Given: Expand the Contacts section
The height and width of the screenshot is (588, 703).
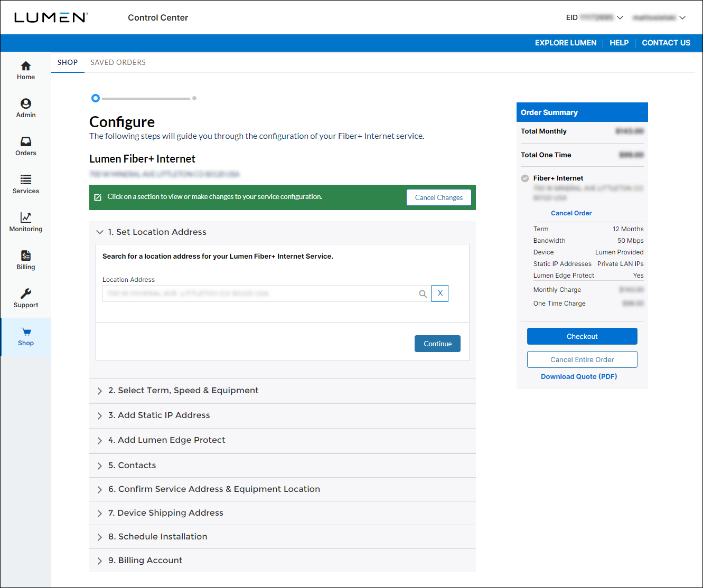Looking at the screenshot, I should 283,466.
